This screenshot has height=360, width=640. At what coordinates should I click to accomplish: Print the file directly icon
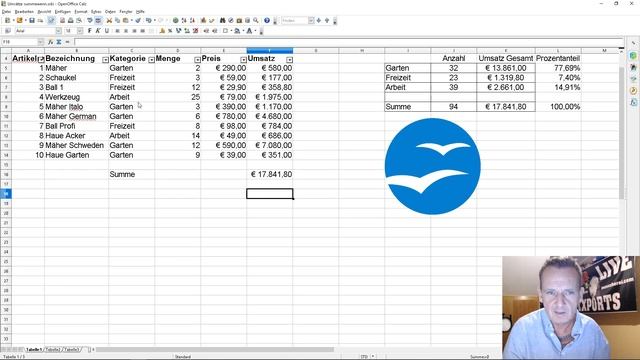coord(71,20)
